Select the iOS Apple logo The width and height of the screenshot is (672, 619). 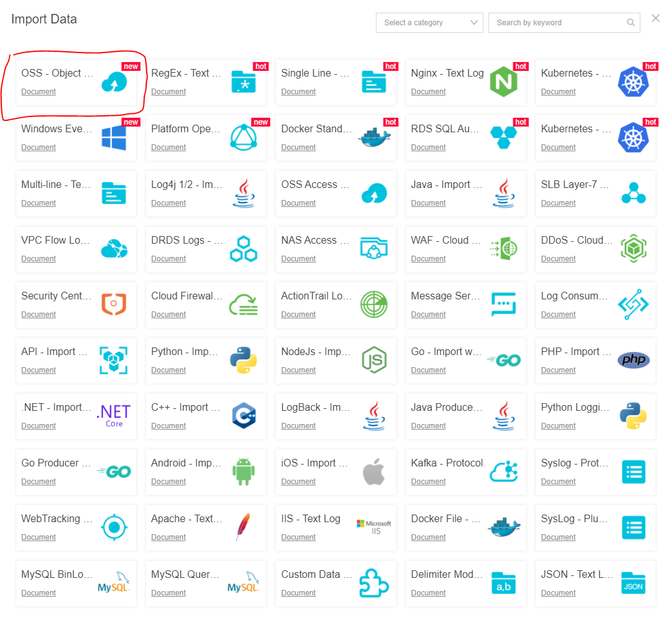click(374, 471)
